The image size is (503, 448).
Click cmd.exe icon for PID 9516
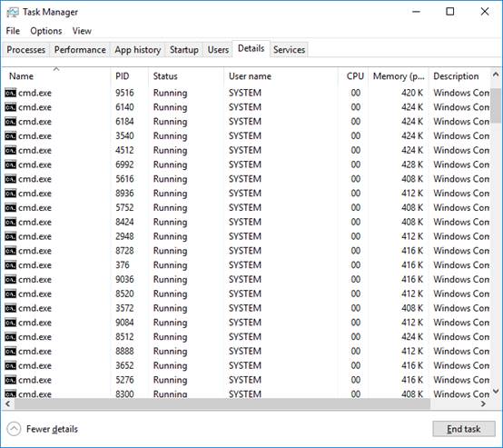tap(10, 93)
